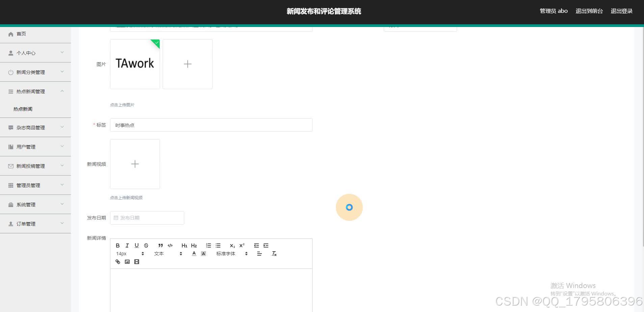Screen dimensions: 644x312
Task: Open text color picker
Action: coord(194,254)
